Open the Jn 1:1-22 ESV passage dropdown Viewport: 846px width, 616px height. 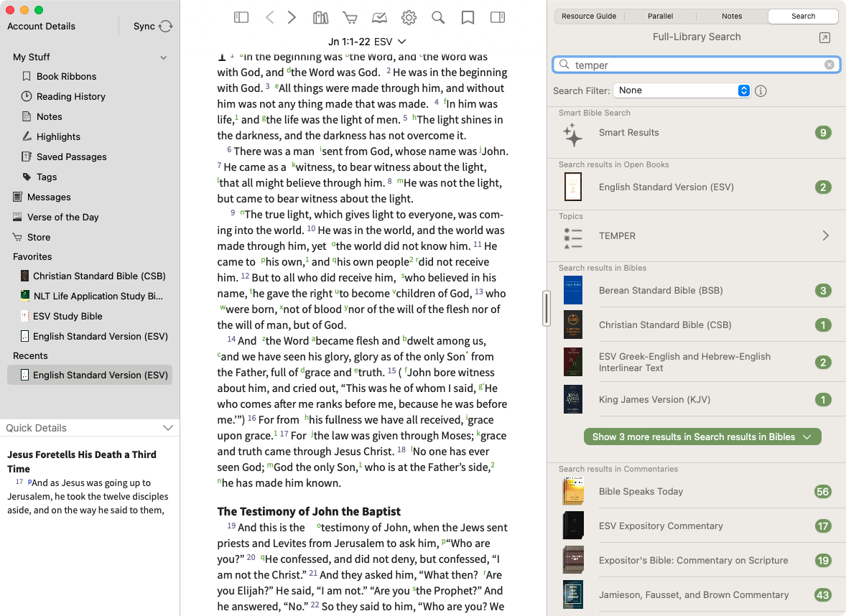pos(367,42)
